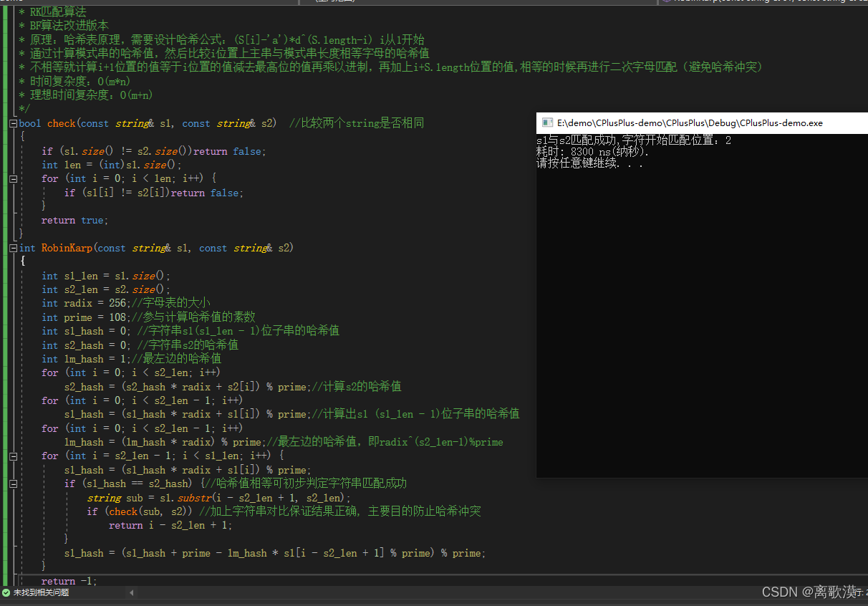Click the green check status bar icon

click(x=7, y=592)
